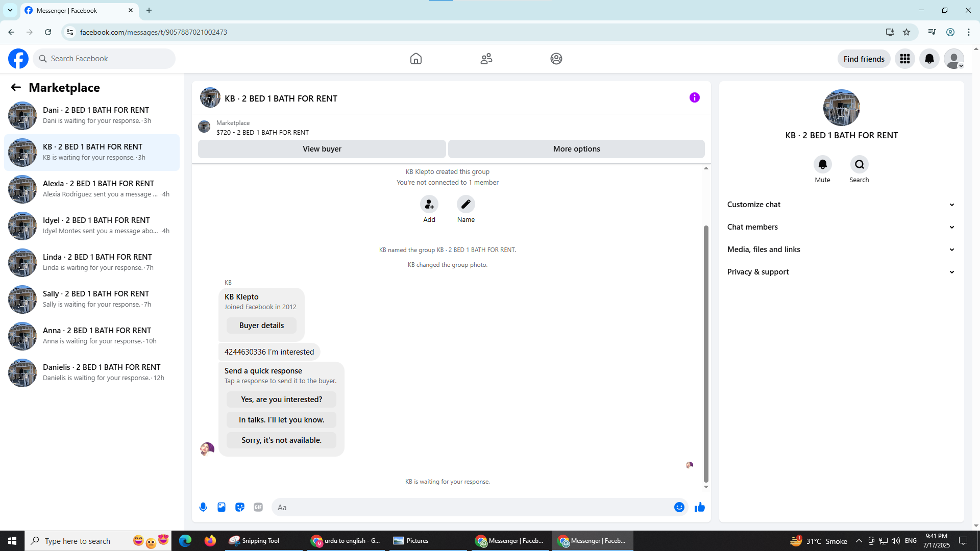Click the View buyer button

[x=322, y=149]
